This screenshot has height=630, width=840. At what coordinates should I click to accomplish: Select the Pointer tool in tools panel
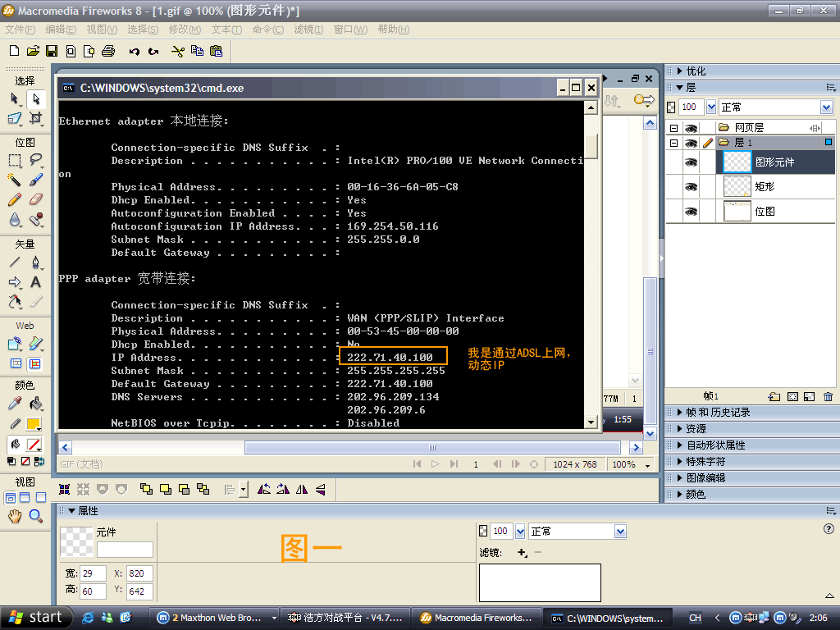point(15,98)
